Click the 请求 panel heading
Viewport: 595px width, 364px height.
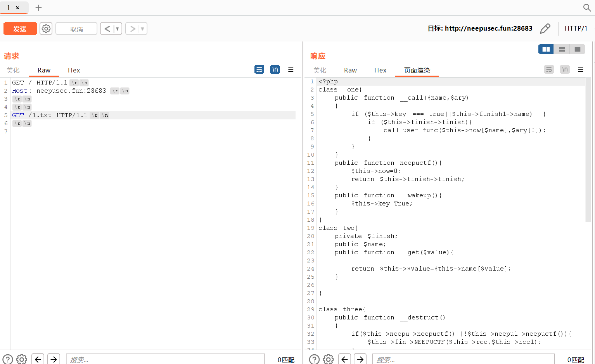pyautogui.click(x=11, y=56)
